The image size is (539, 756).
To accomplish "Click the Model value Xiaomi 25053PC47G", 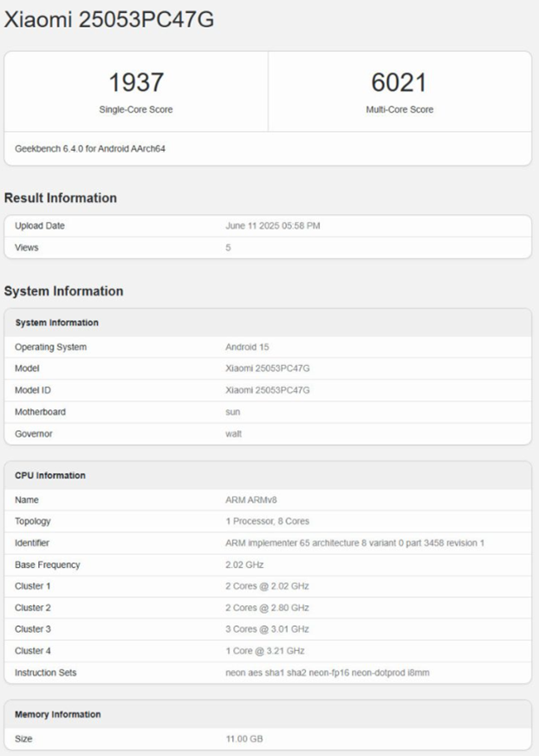I will (268, 368).
